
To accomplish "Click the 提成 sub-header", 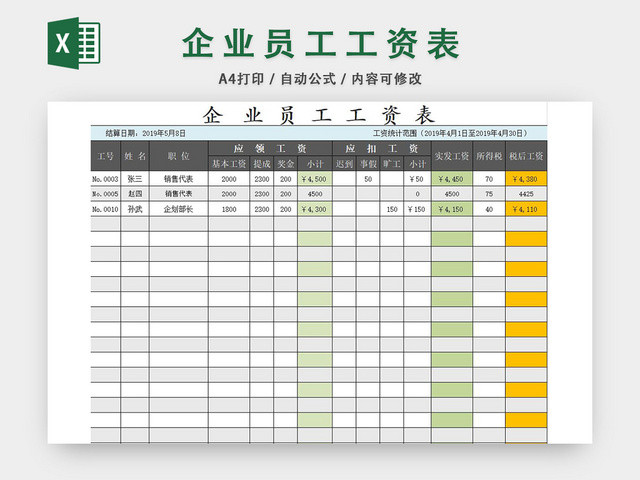I will point(262,164).
